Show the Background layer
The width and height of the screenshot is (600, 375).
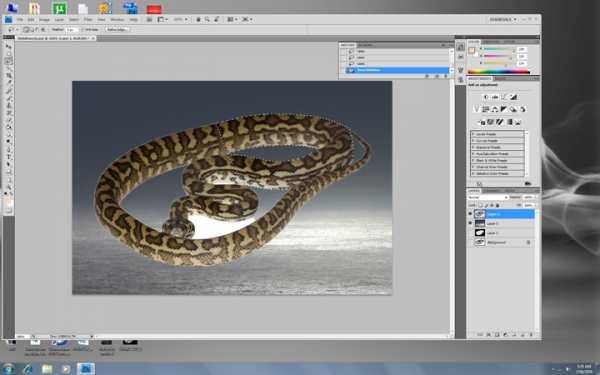(x=470, y=242)
